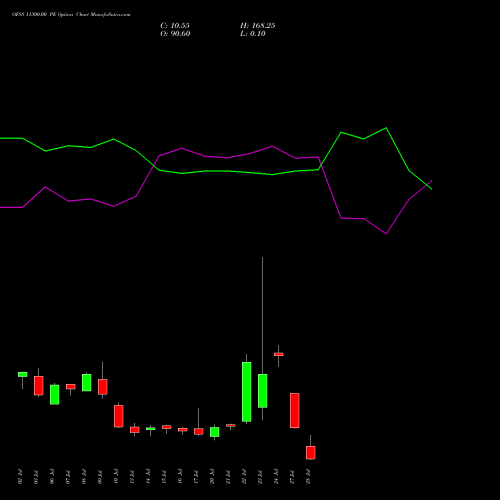Click the large green candle on 22 Jul
The width and height of the screenshot is (500, 500).
point(247,392)
